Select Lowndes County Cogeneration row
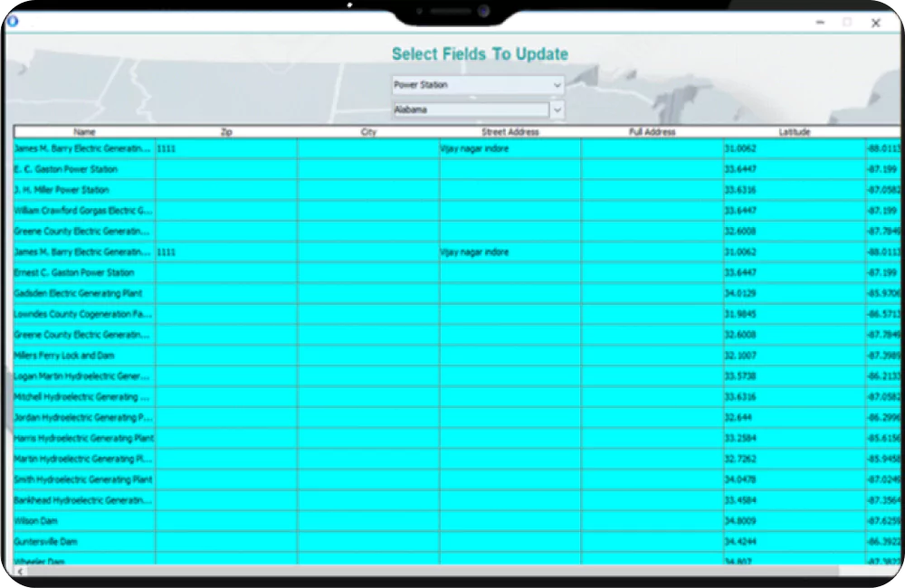The height and width of the screenshot is (588, 905). (456, 314)
